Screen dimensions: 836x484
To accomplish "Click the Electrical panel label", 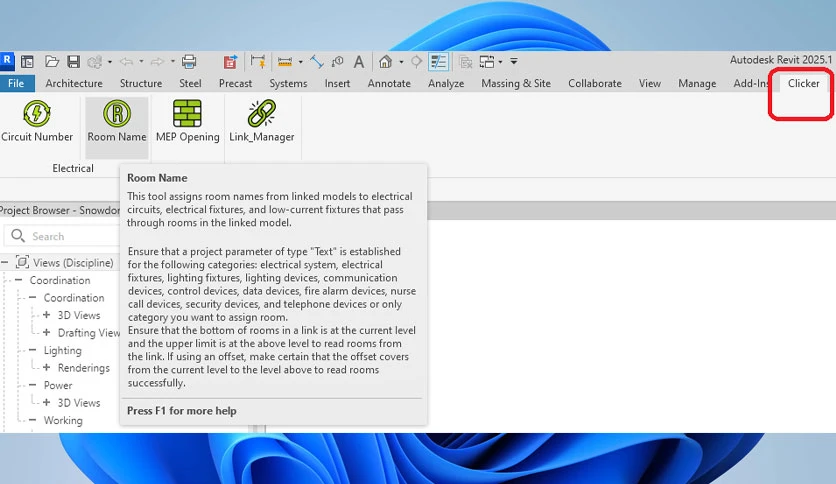I will click(73, 168).
